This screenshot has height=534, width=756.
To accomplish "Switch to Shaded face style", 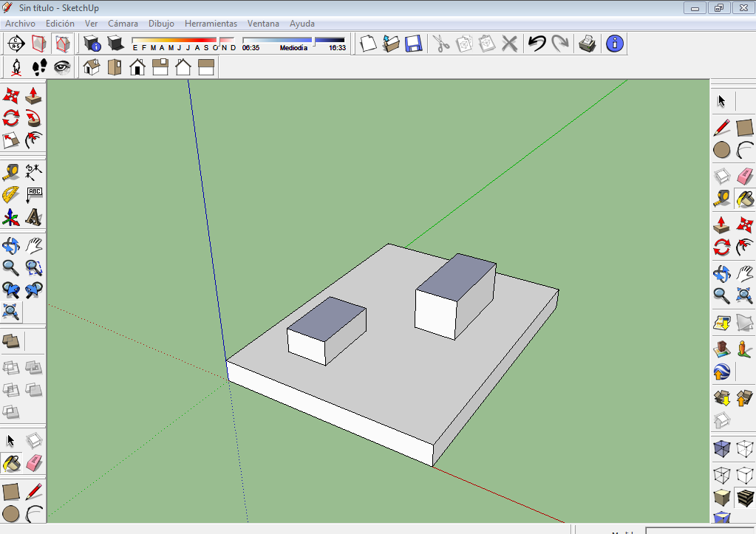I will [722, 498].
